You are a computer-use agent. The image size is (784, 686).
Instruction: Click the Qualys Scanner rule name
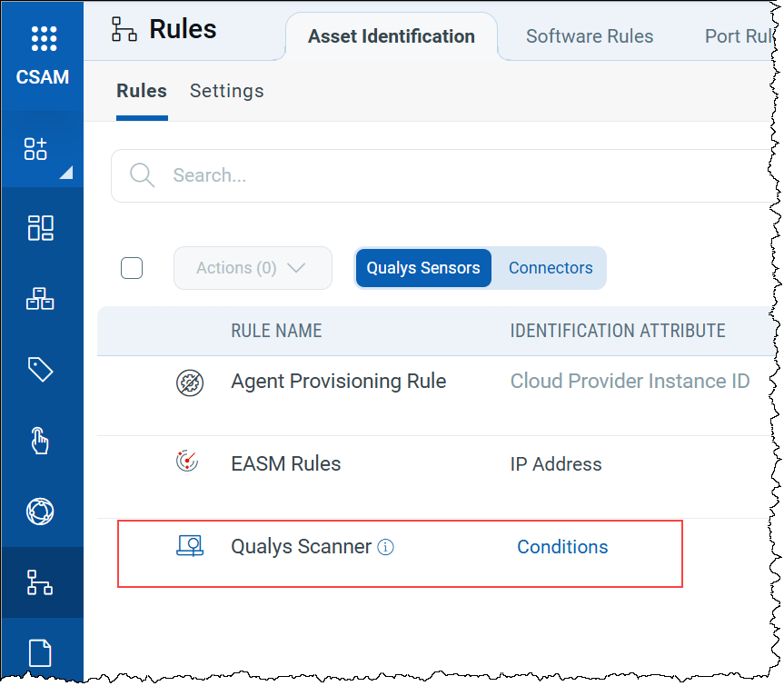click(301, 547)
